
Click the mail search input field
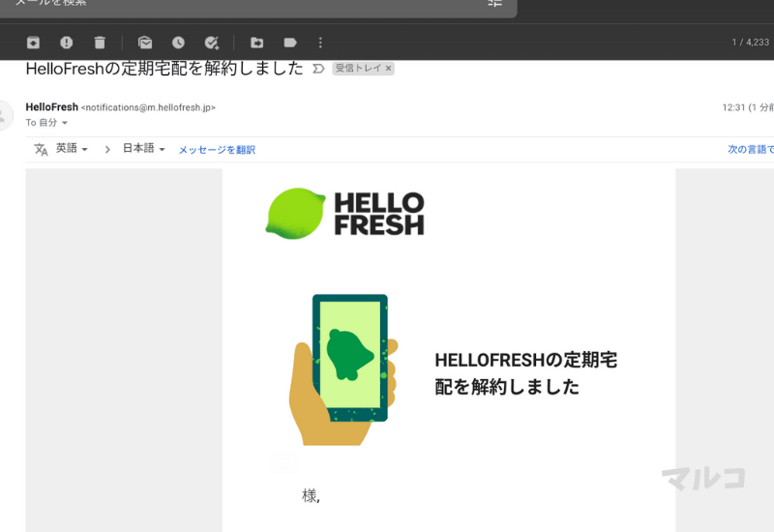[x=242, y=4]
